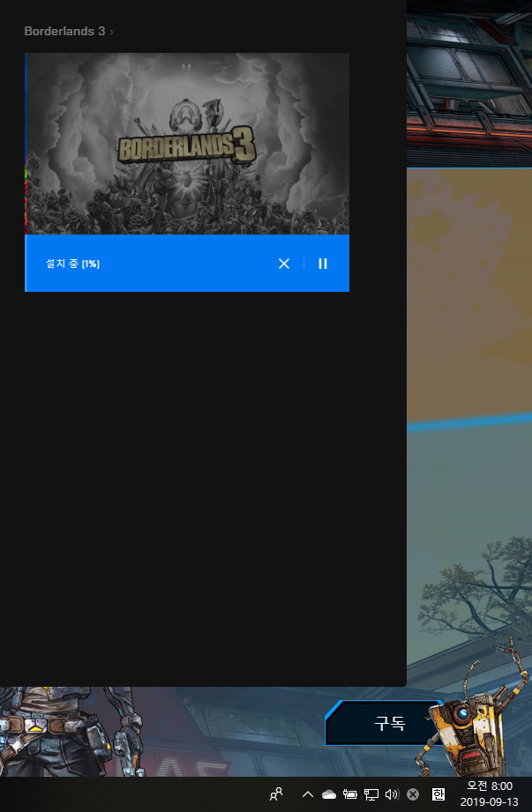Click the 구독 subscribe button
The height and width of the screenshot is (812, 532).
[390, 723]
